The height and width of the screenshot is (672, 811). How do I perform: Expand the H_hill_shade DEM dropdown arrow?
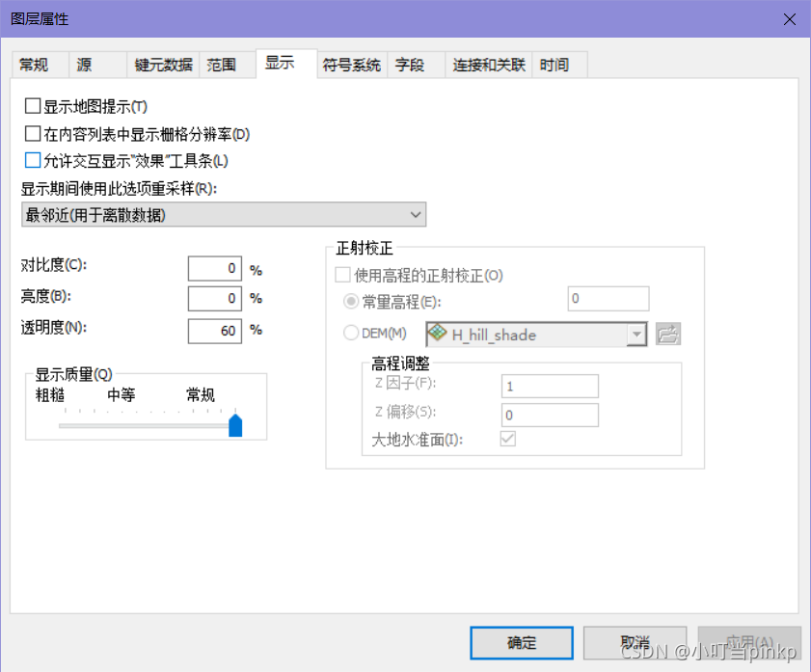(636, 335)
